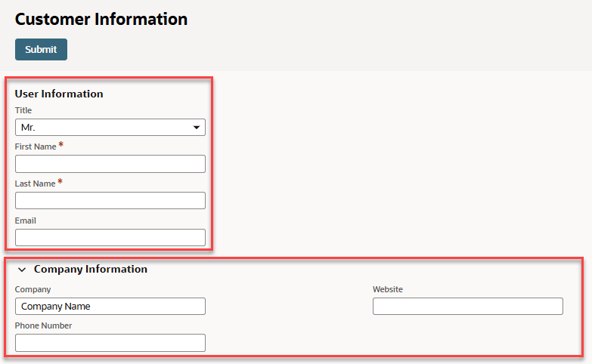This screenshot has width=592, height=364.
Task: Click the Title field label
Action: point(23,110)
